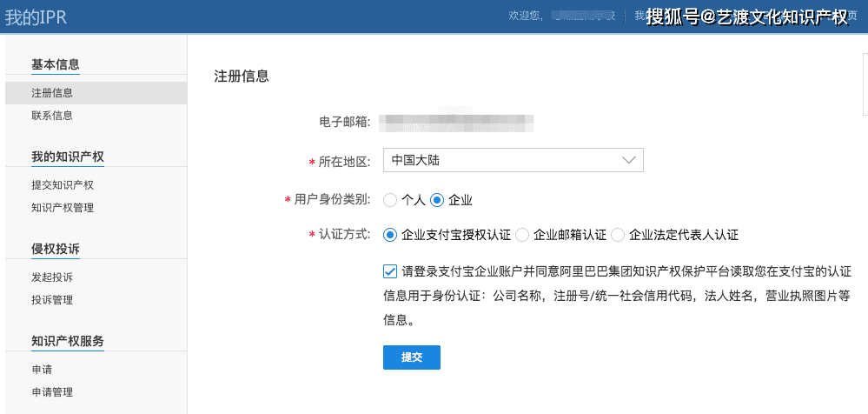Open 申请管理 in sidebar
This screenshot has height=414, width=868.
[52, 392]
